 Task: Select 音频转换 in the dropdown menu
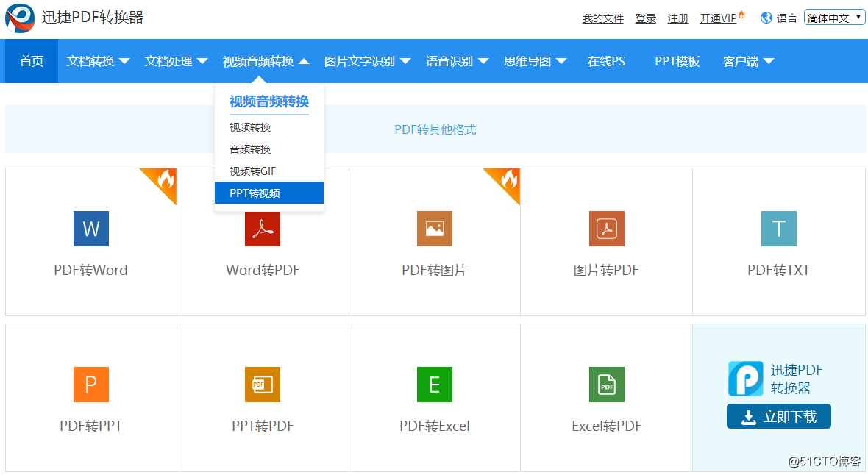tap(269, 149)
